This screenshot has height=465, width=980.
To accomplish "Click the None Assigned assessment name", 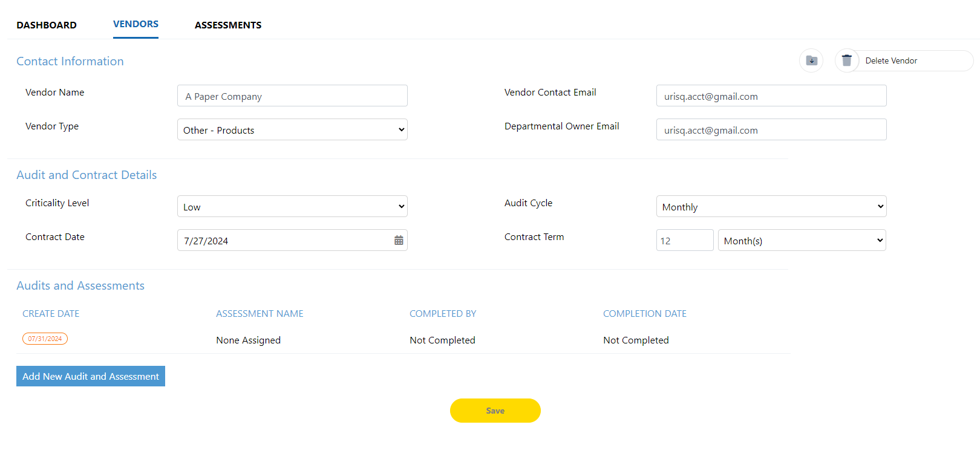I will click(248, 340).
